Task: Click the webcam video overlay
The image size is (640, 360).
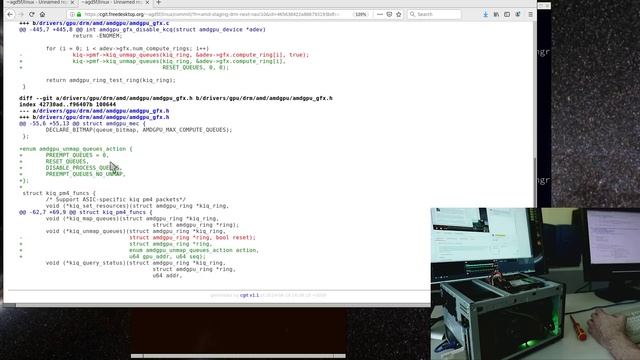Action: [535, 284]
